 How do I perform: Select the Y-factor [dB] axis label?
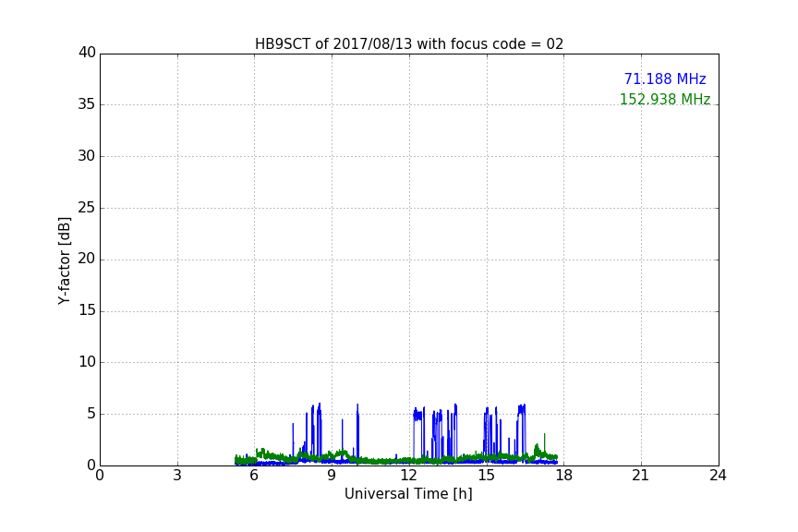[x=64, y=260]
